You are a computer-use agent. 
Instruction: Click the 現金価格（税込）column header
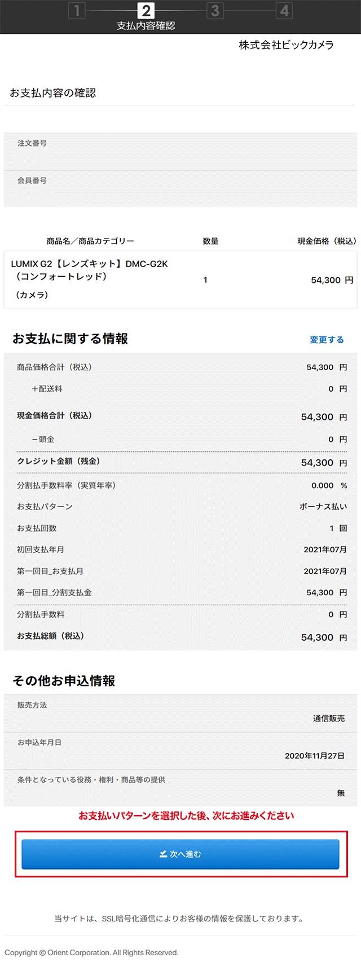pos(318,240)
